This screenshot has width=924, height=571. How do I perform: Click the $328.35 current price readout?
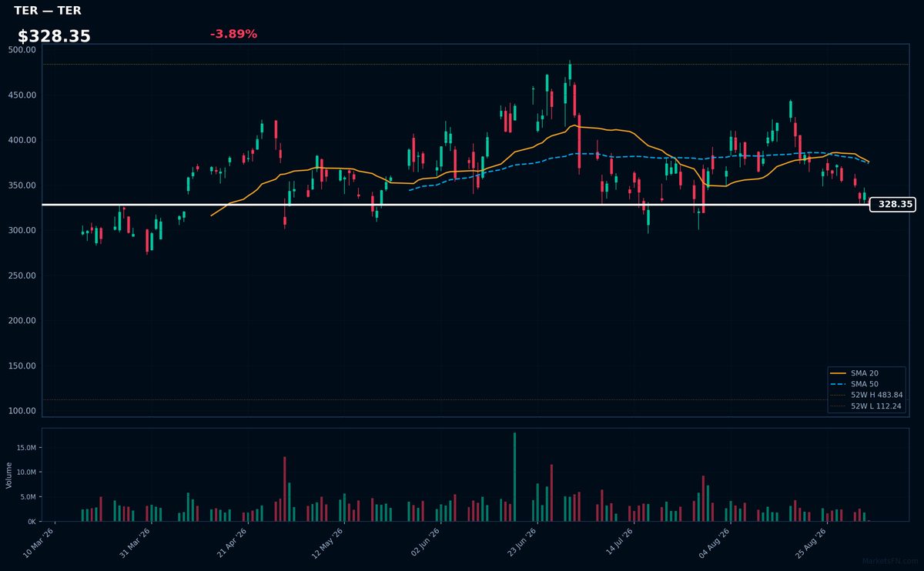click(x=54, y=36)
